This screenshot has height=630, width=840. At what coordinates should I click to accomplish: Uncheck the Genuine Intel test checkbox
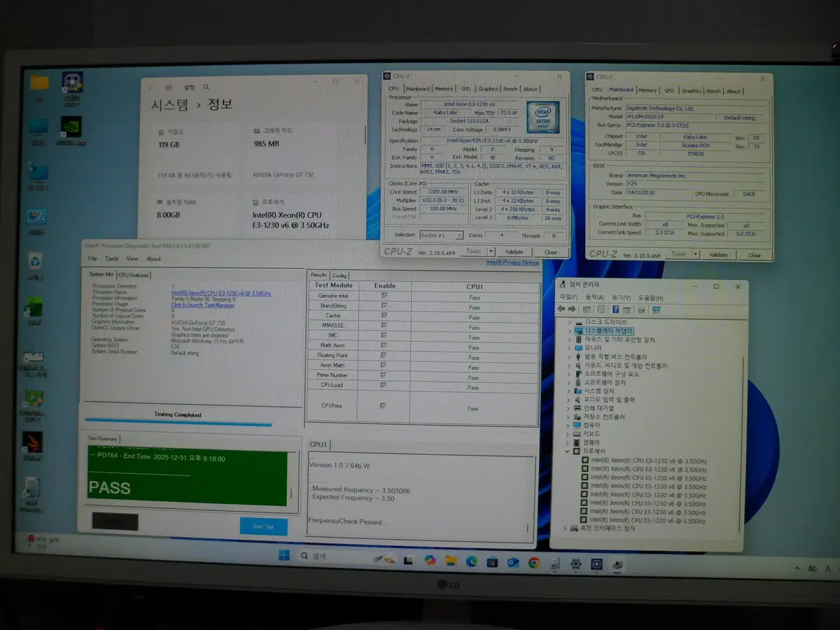point(384,296)
